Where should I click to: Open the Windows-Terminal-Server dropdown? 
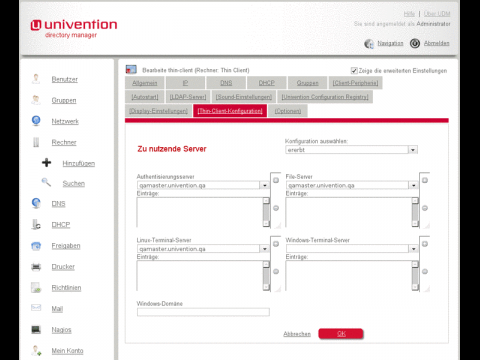(352, 249)
